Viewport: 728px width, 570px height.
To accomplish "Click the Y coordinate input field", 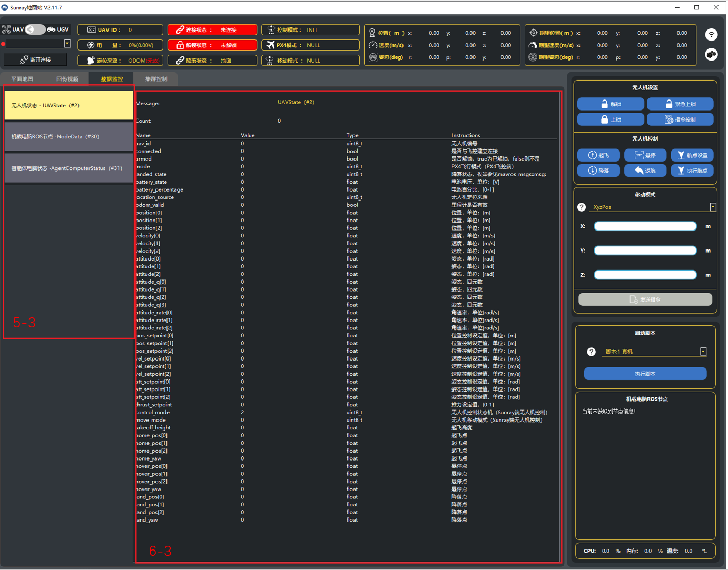I will tap(645, 251).
